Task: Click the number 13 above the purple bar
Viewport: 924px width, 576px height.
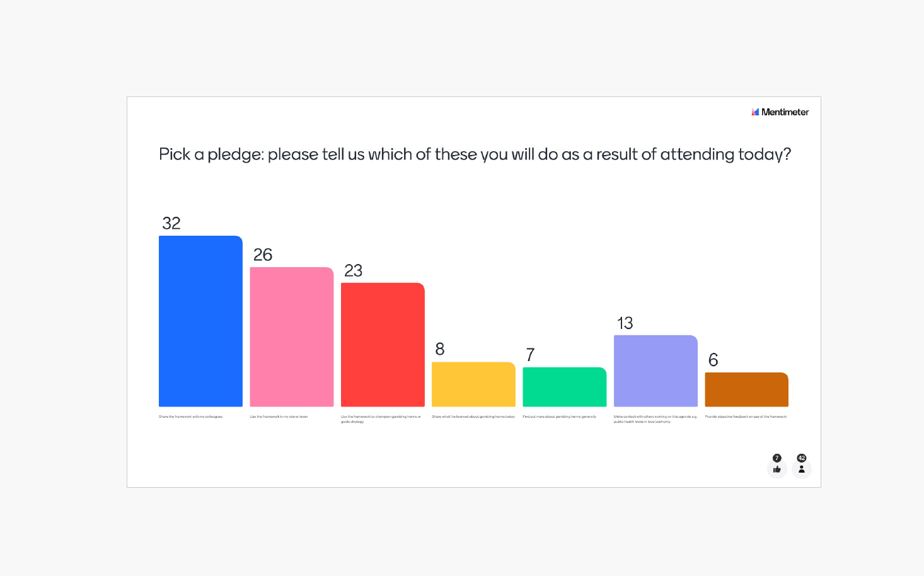Action: pyautogui.click(x=625, y=323)
